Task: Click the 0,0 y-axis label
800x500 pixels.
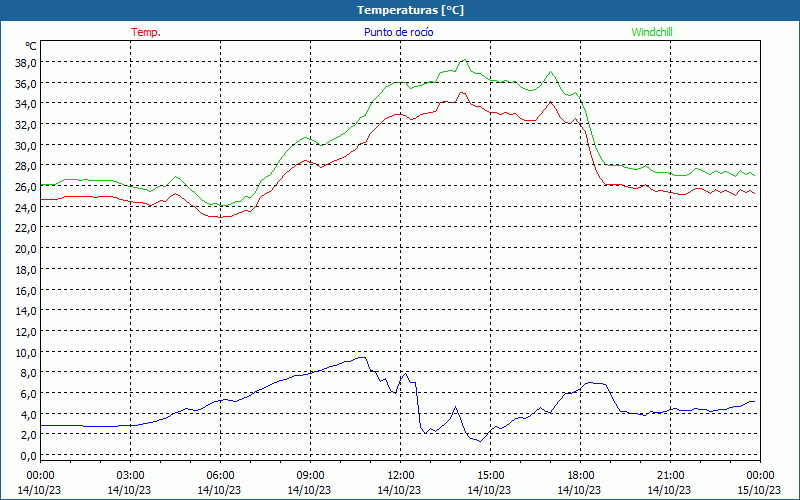Action: coord(30,456)
